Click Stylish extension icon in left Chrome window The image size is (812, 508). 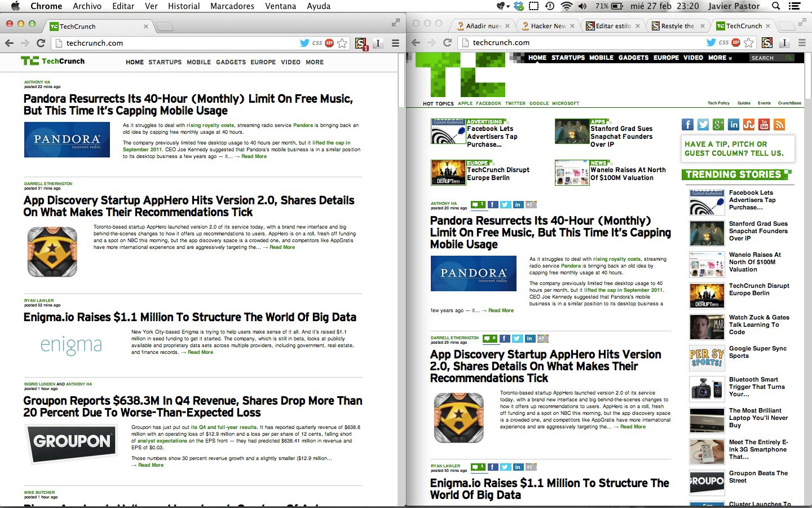pyautogui.click(x=361, y=43)
